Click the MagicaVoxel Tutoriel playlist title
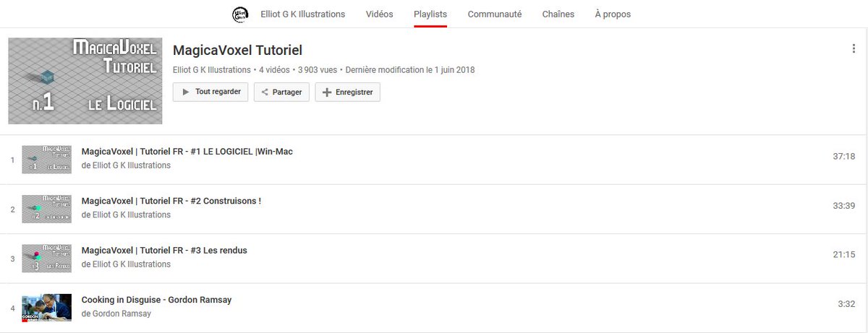The height and width of the screenshot is (333, 868). click(x=237, y=51)
